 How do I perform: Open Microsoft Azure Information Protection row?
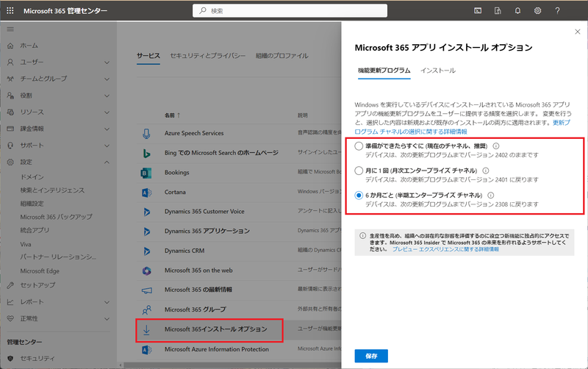click(x=217, y=349)
